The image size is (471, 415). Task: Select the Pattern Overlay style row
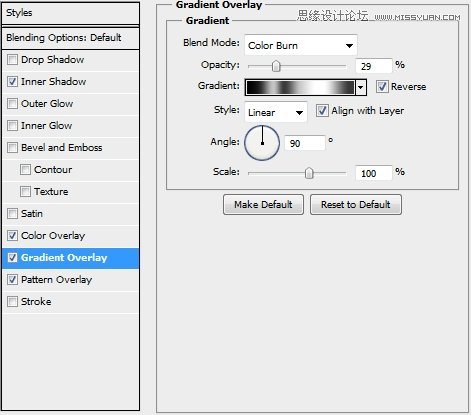[x=70, y=280]
